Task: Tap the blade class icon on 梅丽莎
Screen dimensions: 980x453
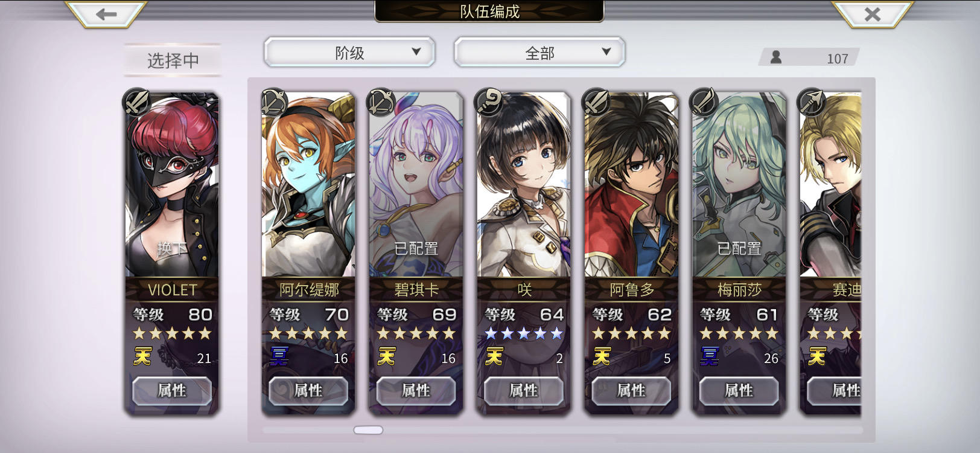Action: (x=704, y=102)
